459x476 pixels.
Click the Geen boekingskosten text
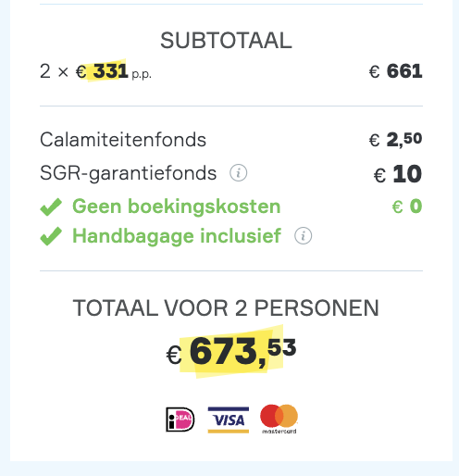[177, 207]
